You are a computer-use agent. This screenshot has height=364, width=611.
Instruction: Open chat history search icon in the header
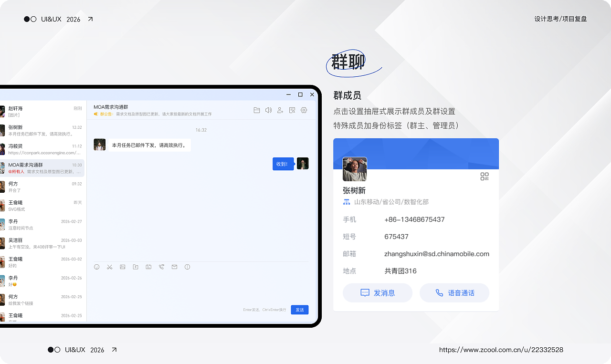pyautogui.click(x=292, y=110)
